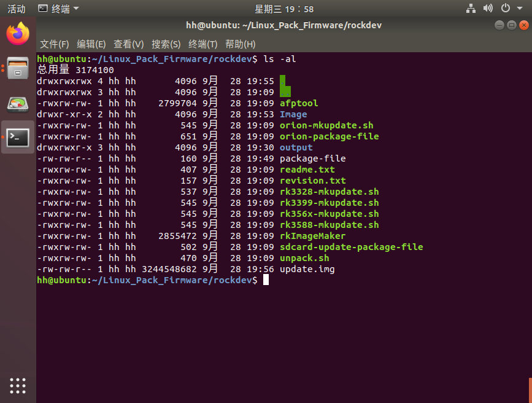Click the Show Applications grid icon
Screen dimensions: 532x403
tap(17, 386)
